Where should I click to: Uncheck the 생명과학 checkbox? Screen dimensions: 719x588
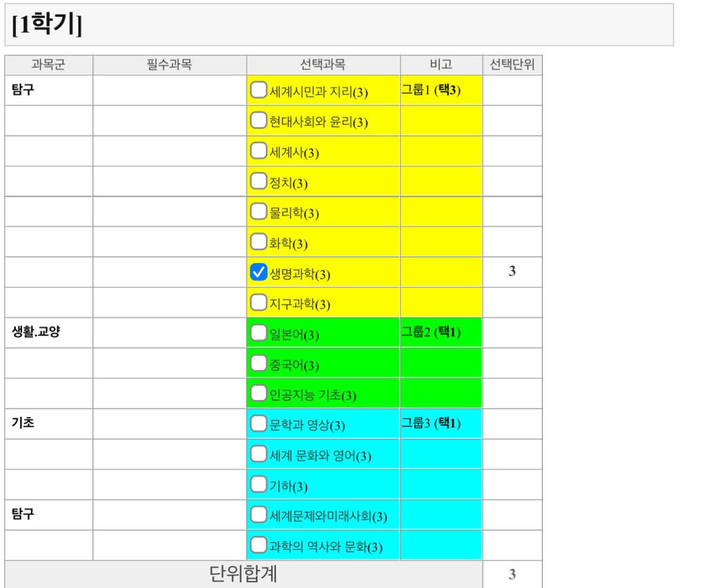click(259, 272)
